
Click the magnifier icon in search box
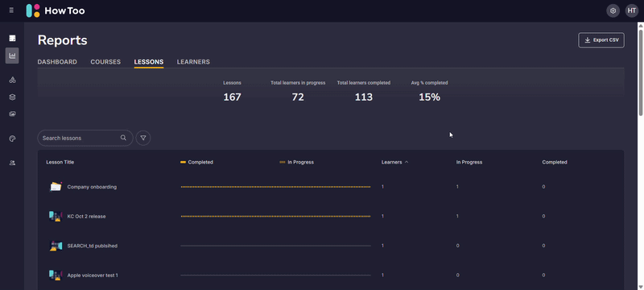tap(123, 138)
